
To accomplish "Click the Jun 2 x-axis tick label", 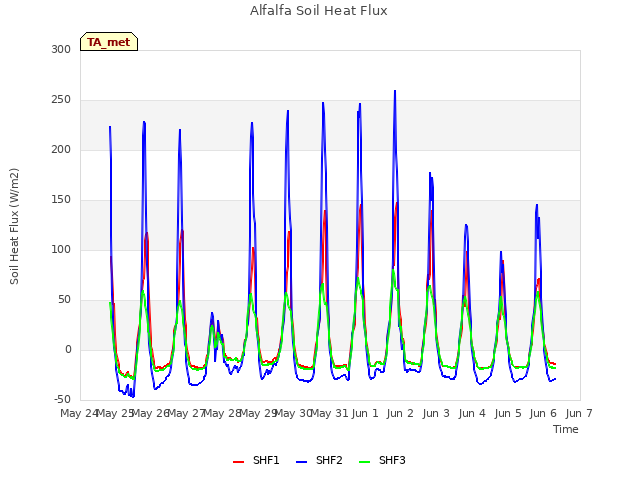I will (400, 413).
